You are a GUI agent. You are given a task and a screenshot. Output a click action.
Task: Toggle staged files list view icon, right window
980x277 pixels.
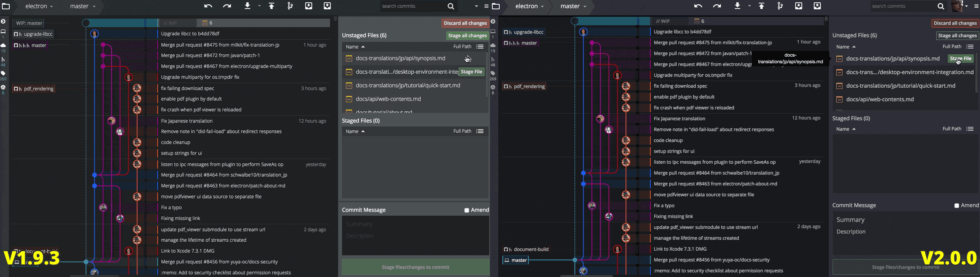(x=970, y=129)
